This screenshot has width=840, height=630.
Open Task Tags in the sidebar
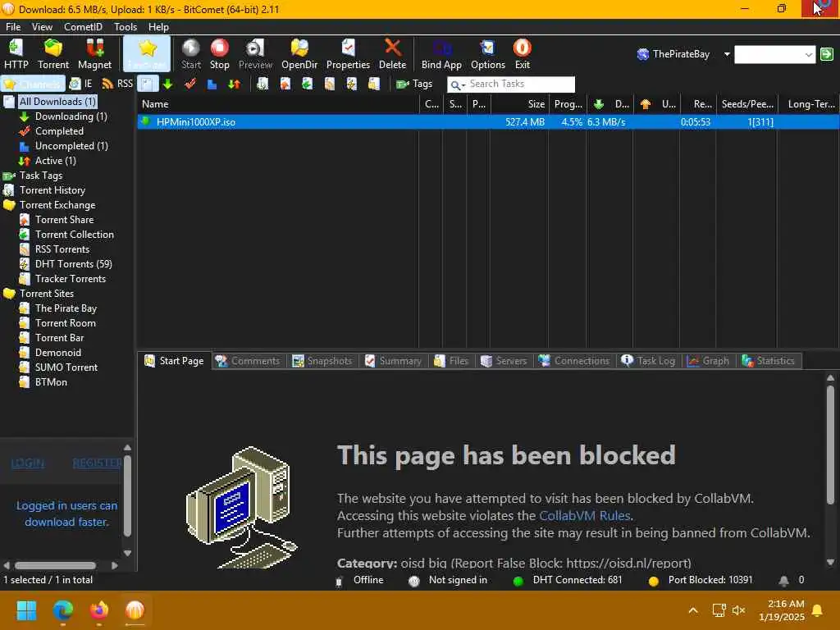(x=41, y=176)
